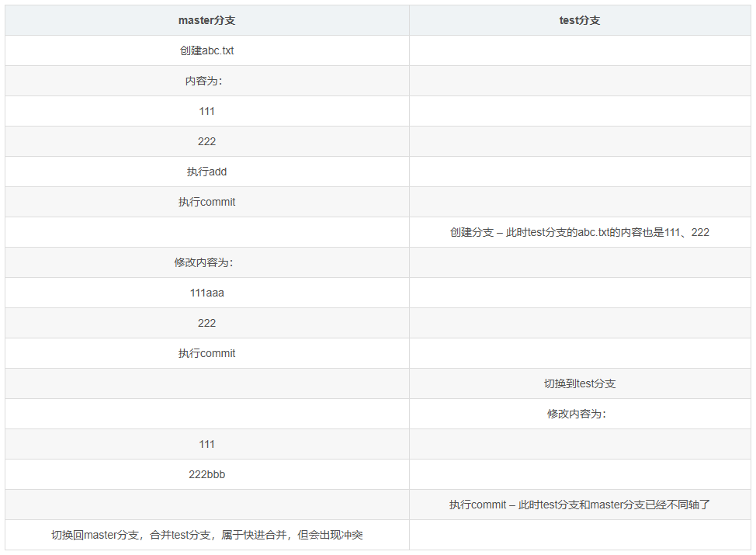
Task: Select the 222 cell below 111aaa
Action: (x=206, y=323)
